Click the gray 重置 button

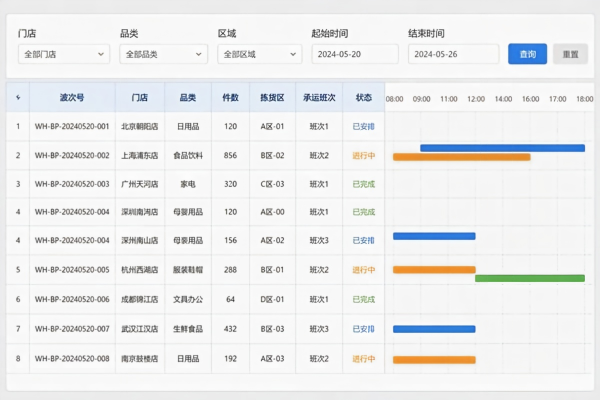[570, 54]
